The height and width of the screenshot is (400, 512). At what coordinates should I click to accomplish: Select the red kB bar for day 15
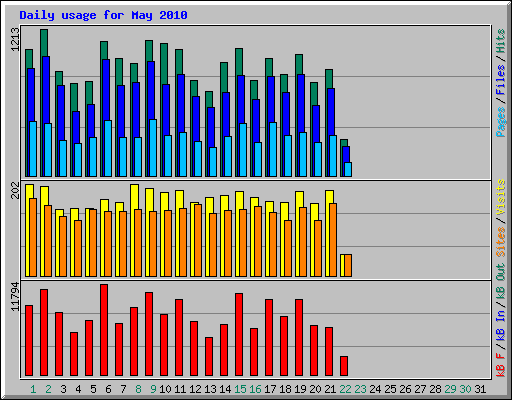(239, 335)
